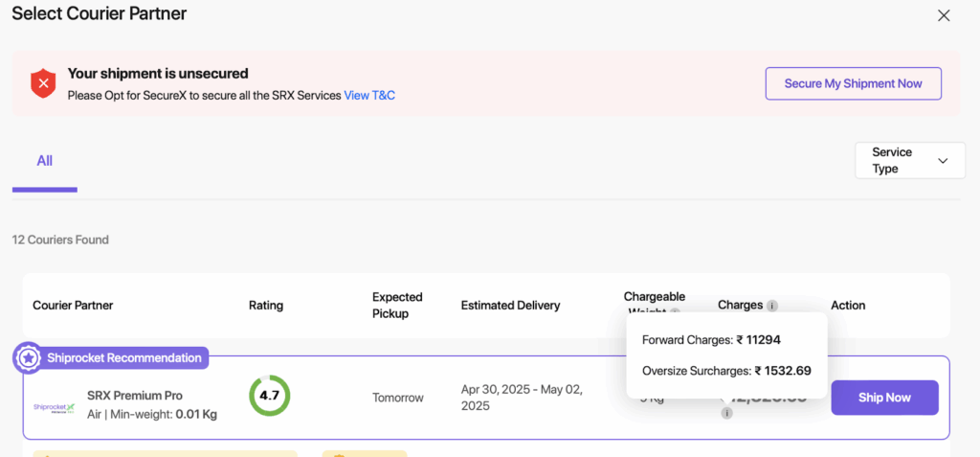Click the chevron arrow on Service Type
This screenshot has height=457, width=980.
(x=943, y=161)
